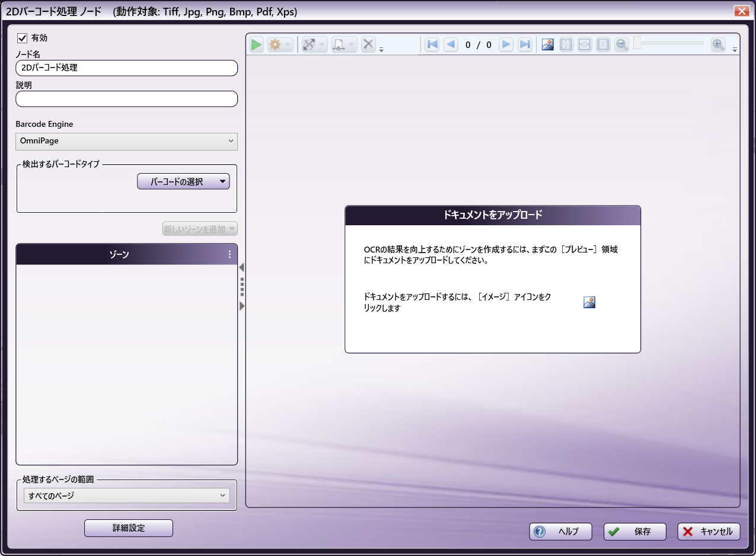This screenshot has height=556, width=756.
Task: Click the 説明 description input field
Action: click(126, 99)
